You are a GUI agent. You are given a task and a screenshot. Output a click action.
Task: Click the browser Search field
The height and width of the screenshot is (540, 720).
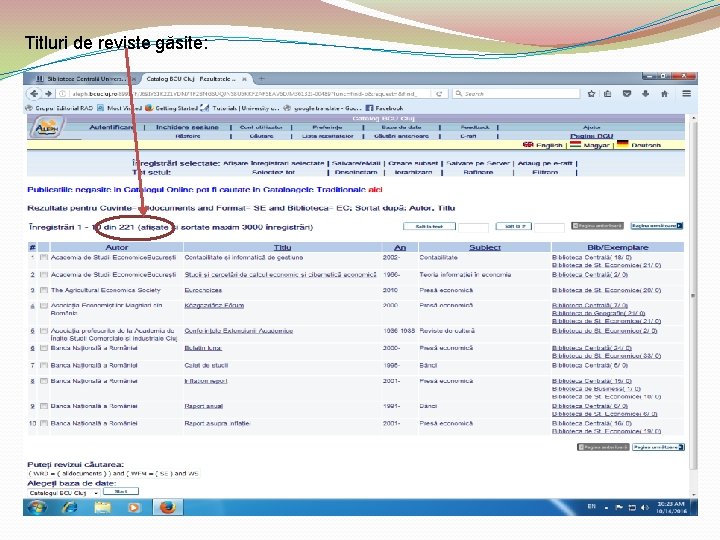[x=516, y=94]
